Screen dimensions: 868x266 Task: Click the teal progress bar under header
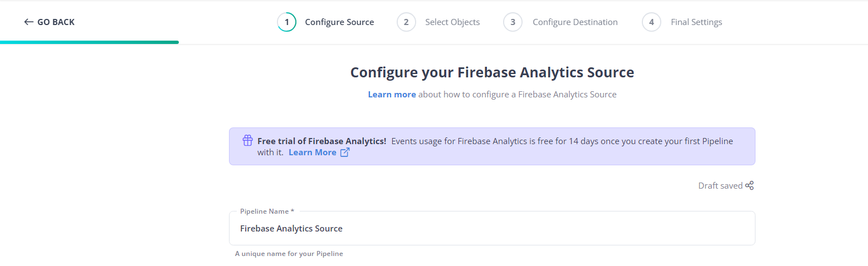click(89, 42)
